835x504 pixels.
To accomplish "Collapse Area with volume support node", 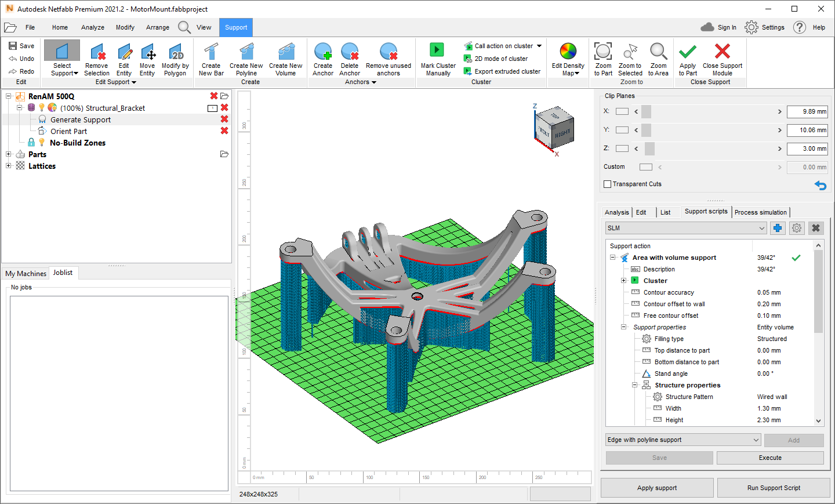I will click(613, 258).
